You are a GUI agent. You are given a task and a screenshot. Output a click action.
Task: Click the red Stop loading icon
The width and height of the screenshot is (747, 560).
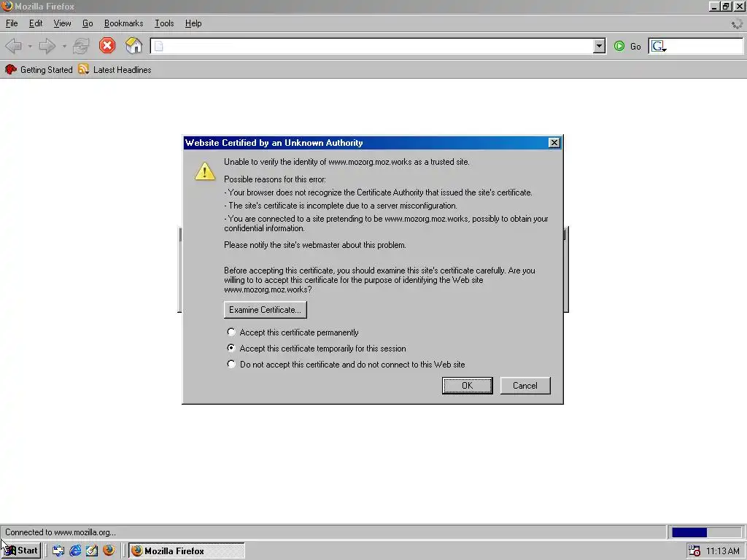(x=107, y=46)
